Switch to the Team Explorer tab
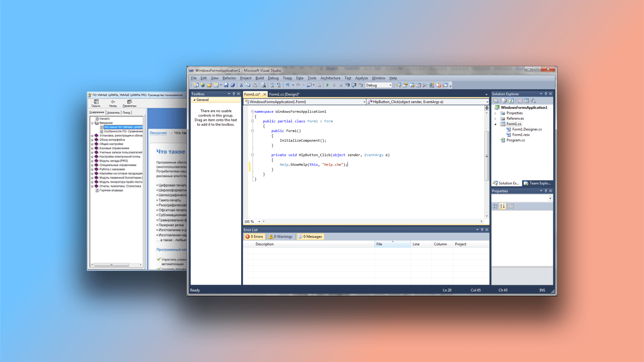Image resolution: width=644 pixels, height=362 pixels. 537,183
